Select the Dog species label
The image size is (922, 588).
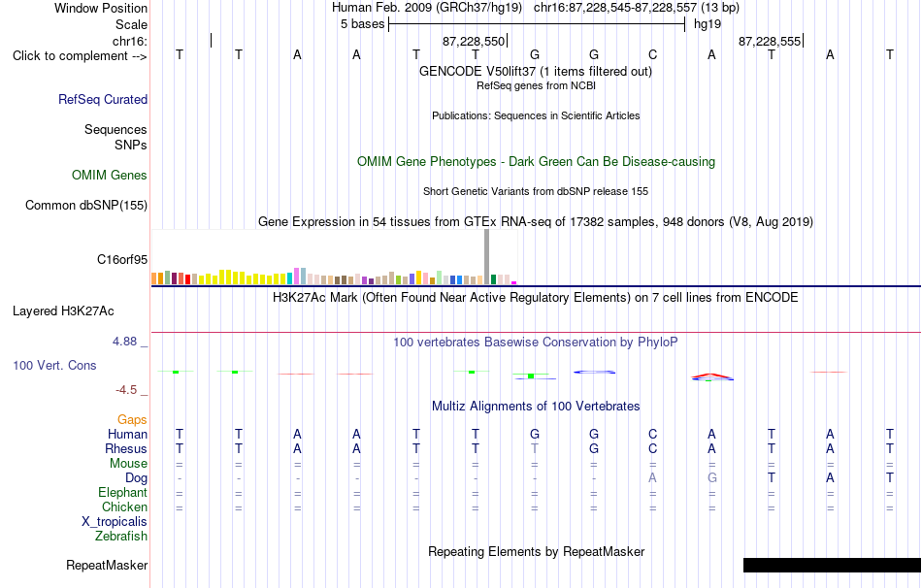click(137, 478)
